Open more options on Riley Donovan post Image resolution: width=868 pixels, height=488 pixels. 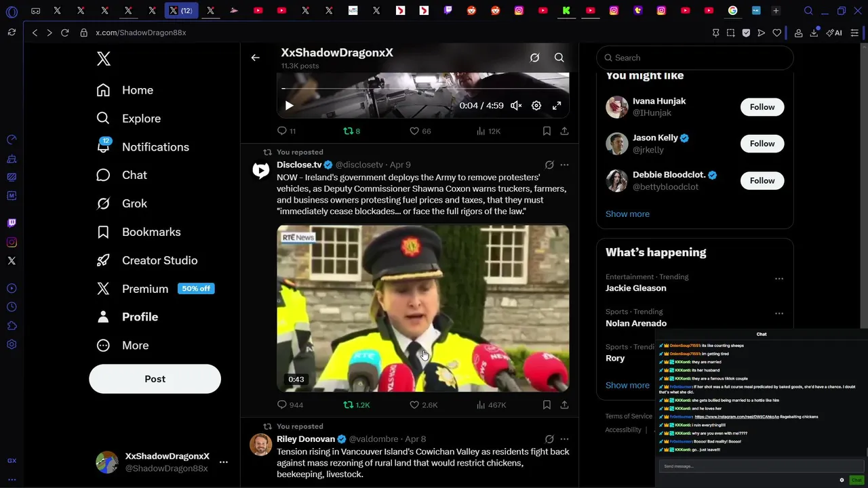point(564,439)
